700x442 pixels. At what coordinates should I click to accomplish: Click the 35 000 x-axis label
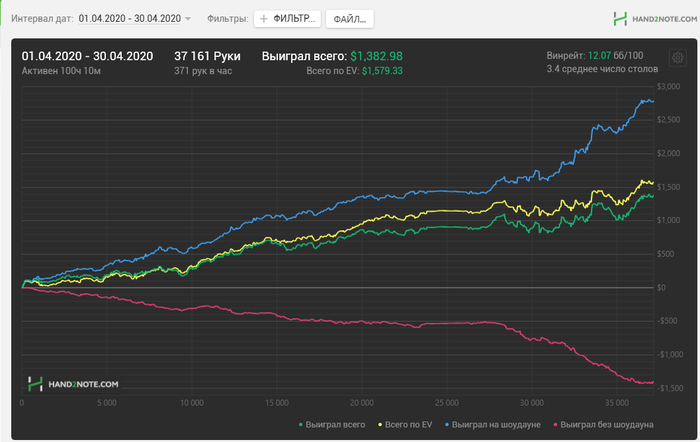click(x=617, y=403)
